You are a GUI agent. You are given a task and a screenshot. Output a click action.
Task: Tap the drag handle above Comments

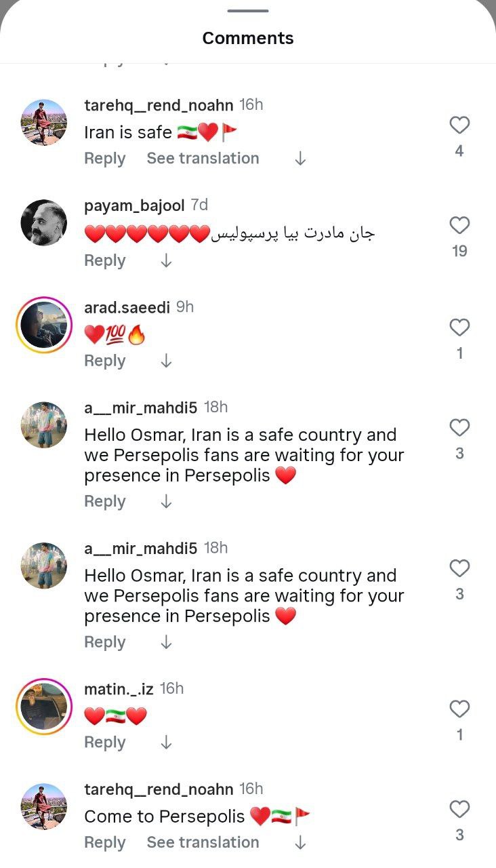[x=248, y=11]
